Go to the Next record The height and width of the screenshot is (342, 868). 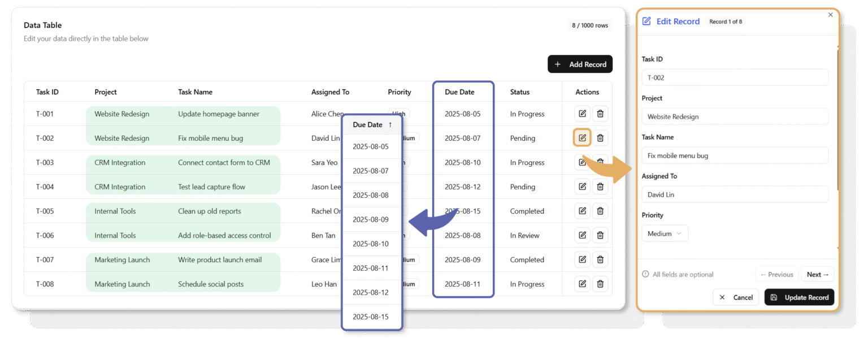click(x=817, y=274)
